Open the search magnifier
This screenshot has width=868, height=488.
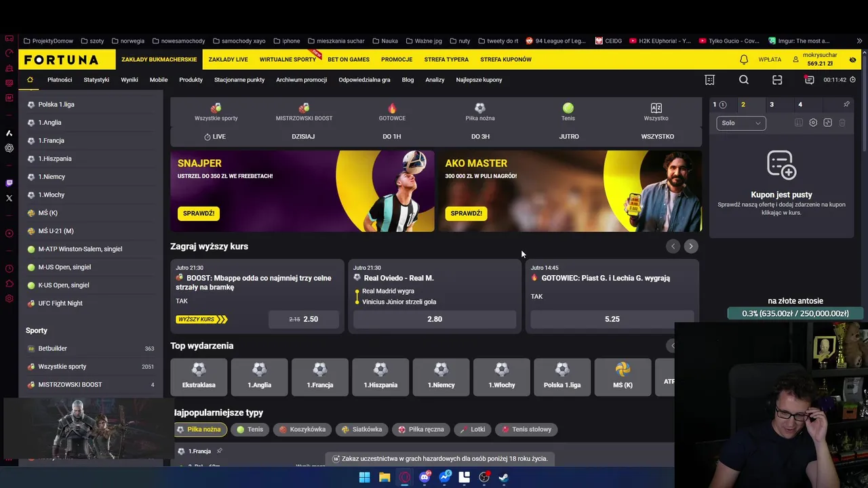(x=744, y=80)
